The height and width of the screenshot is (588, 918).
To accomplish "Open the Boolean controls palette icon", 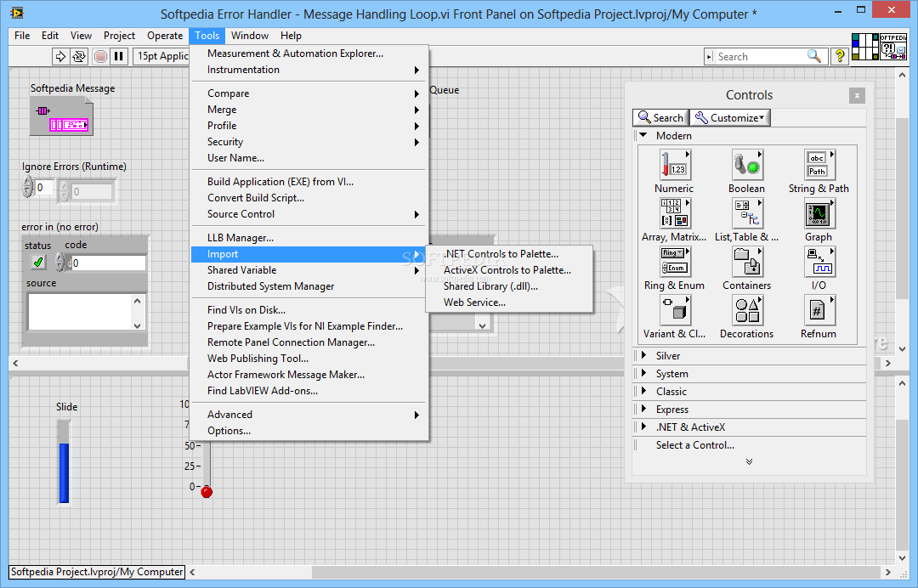I will (x=747, y=164).
